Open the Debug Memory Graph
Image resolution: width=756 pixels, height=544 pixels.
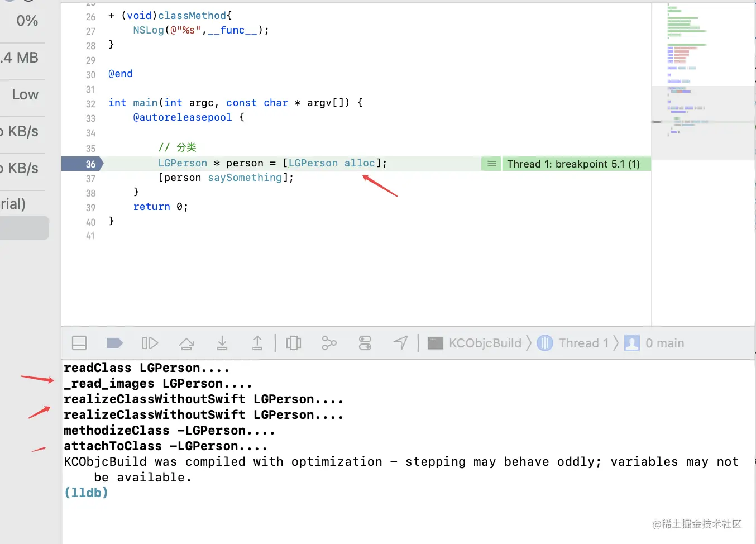click(x=329, y=343)
